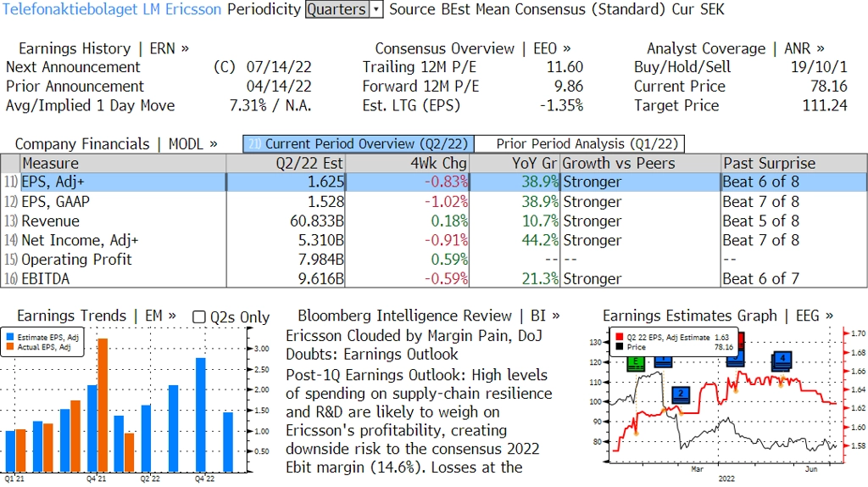
Task: Click the Growth vs Peers column header
Action: 641,164
